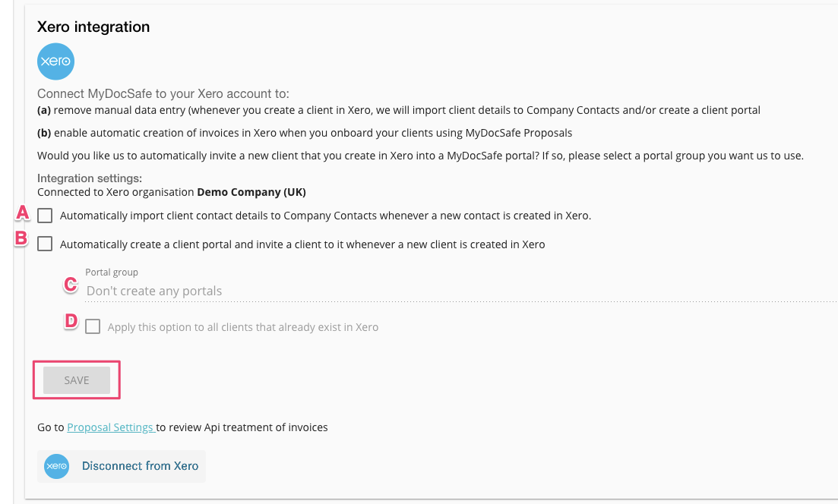
Task: Enable automatic import of client contact details
Action: (45, 216)
